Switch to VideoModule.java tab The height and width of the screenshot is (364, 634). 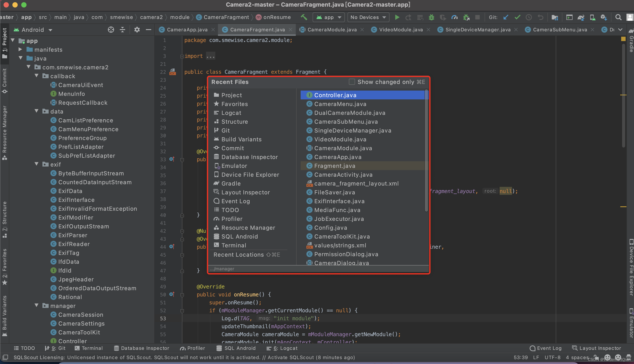pyautogui.click(x=401, y=30)
